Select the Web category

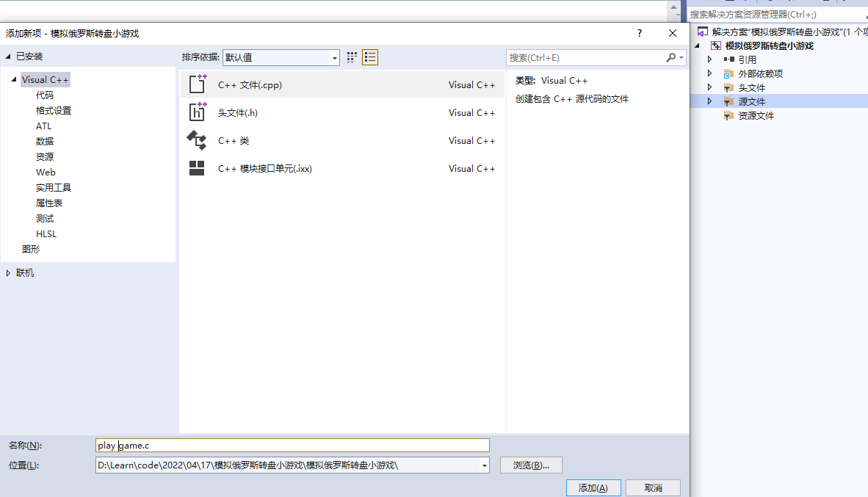pyautogui.click(x=46, y=172)
